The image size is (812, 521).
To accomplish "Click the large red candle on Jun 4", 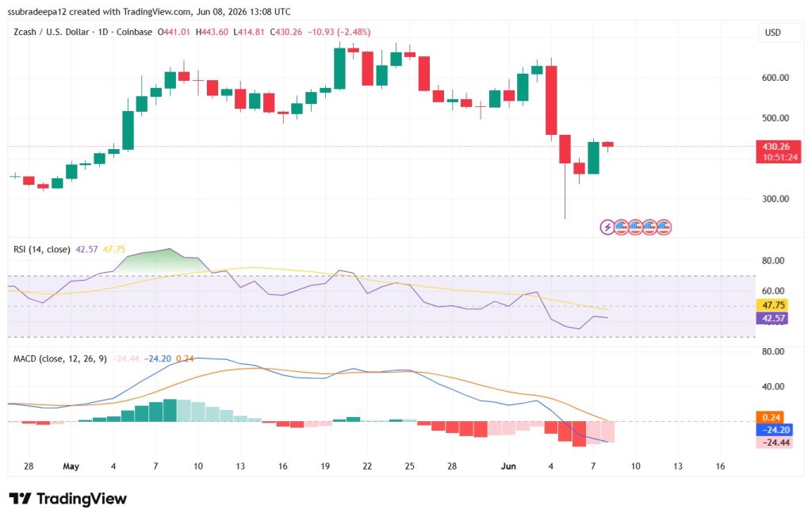I will pyautogui.click(x=551, y=100).
